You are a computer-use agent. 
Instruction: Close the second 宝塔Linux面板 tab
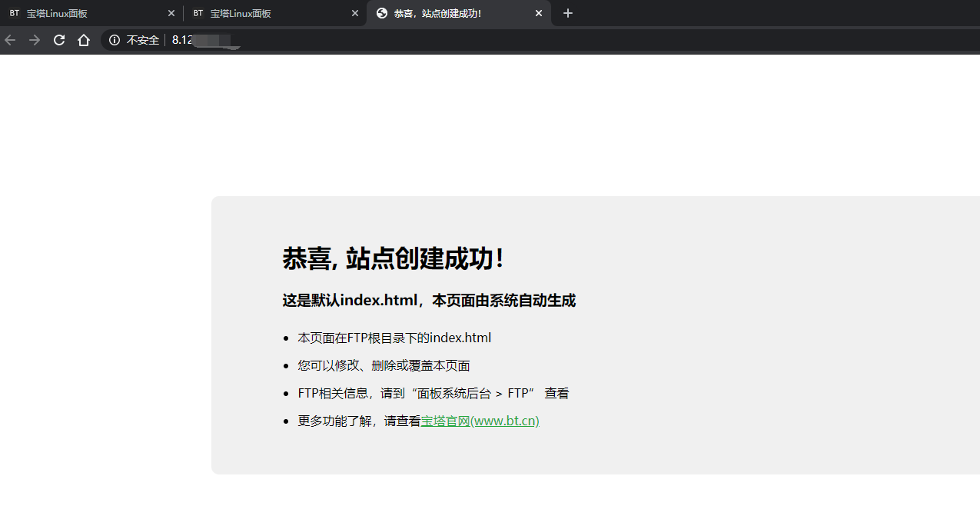coord(354,13)
